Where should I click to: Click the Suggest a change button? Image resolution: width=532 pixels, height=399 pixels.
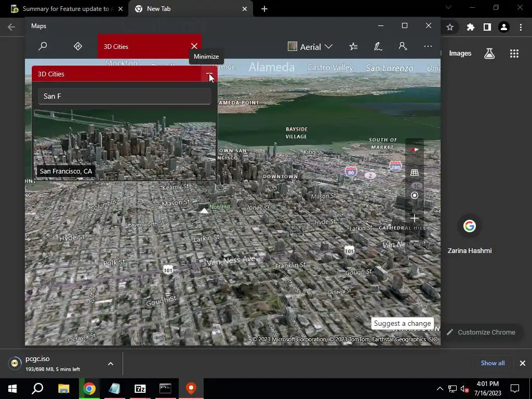(403, 323)
